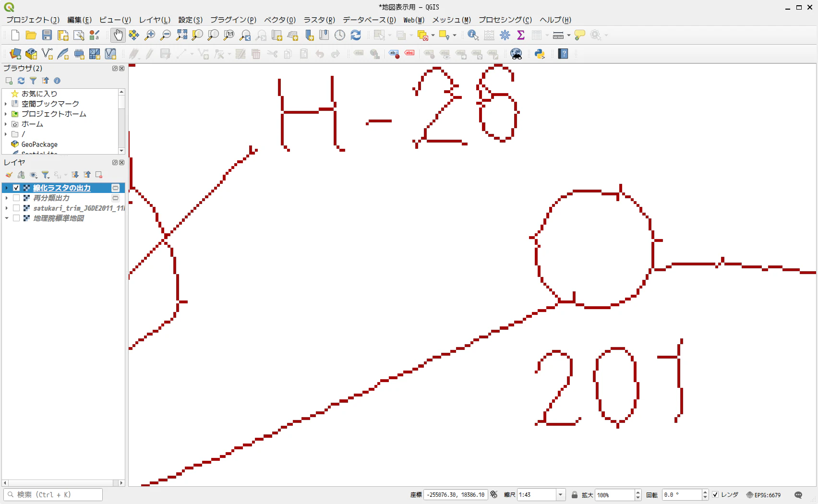This screenshot has height=504, width=818.
Task: Open the ヘルプ menu
Action: pyautogui.click(x=555, y=20)
